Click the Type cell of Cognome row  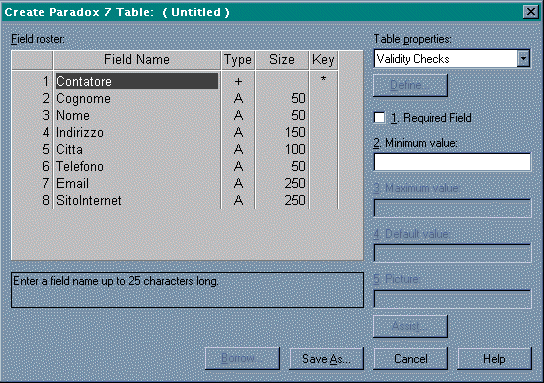(238, 99)
